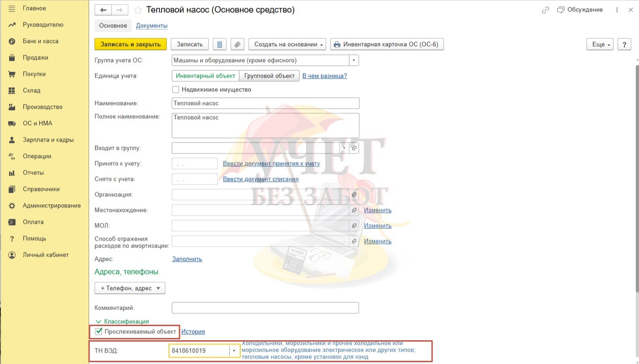Open the report list icon in toolbar
The image size is (639, 364).
(x=220, y=44)
